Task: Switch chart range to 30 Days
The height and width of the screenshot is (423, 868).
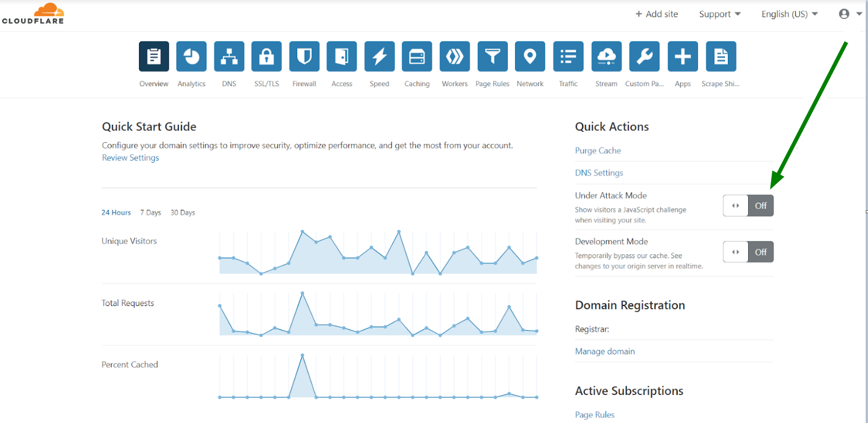Action: tap(183, 213)
